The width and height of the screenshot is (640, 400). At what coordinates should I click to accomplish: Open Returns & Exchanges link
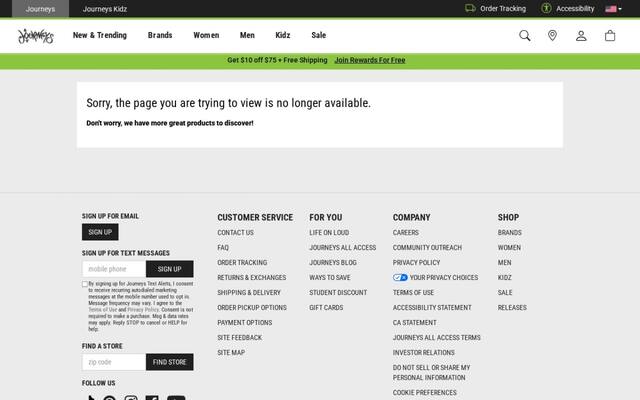251,278
